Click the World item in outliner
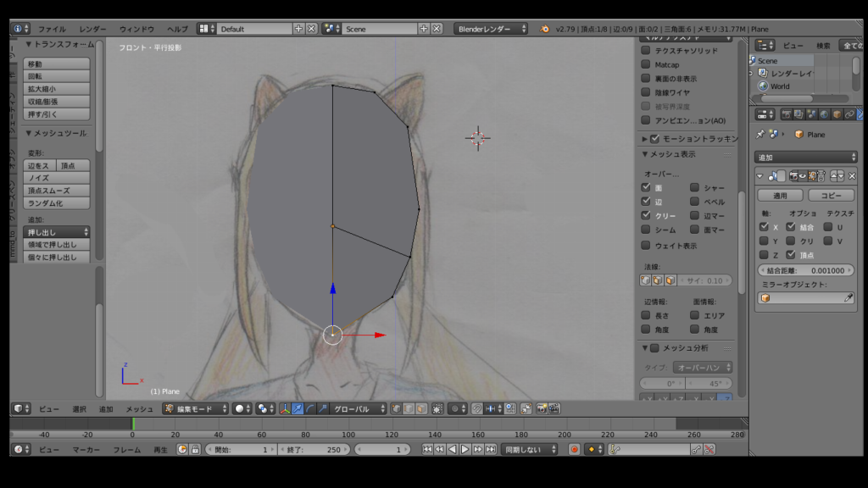The height and width of the screenshot is (488, 868). tap(779, 86)
